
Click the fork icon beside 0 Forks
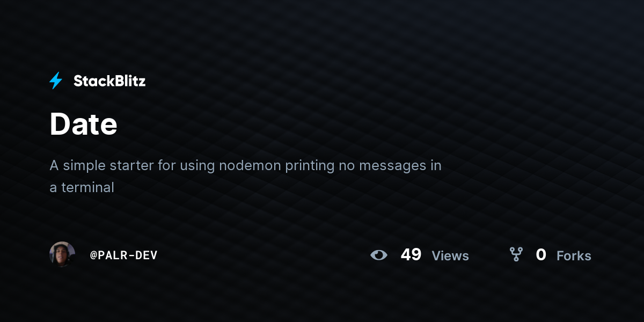point(516,254)
